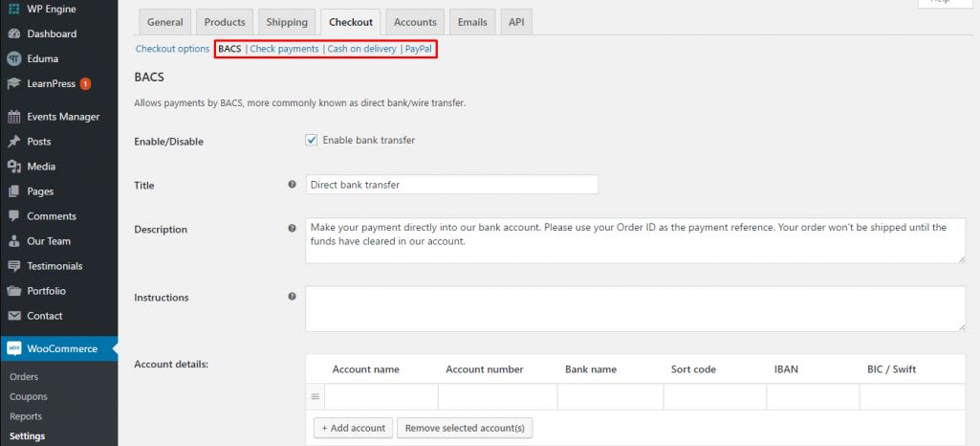Click the WooCommerce logo icon
The width and height of the screenshot is (980, 446).
[13, 349]
